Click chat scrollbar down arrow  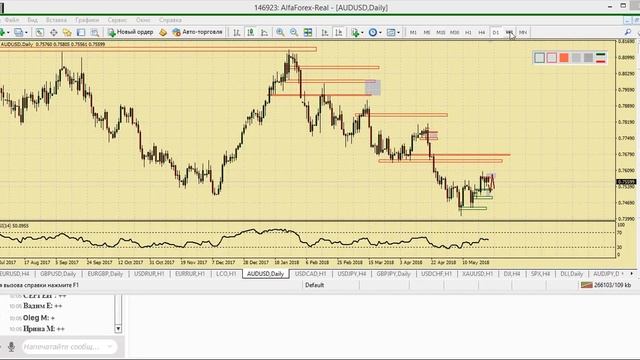click(118, 329)
